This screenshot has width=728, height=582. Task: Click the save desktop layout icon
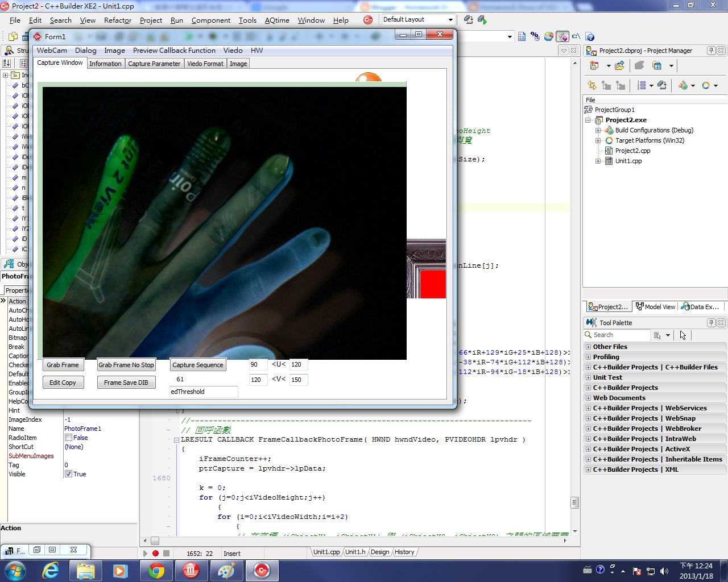click(469, 19)
